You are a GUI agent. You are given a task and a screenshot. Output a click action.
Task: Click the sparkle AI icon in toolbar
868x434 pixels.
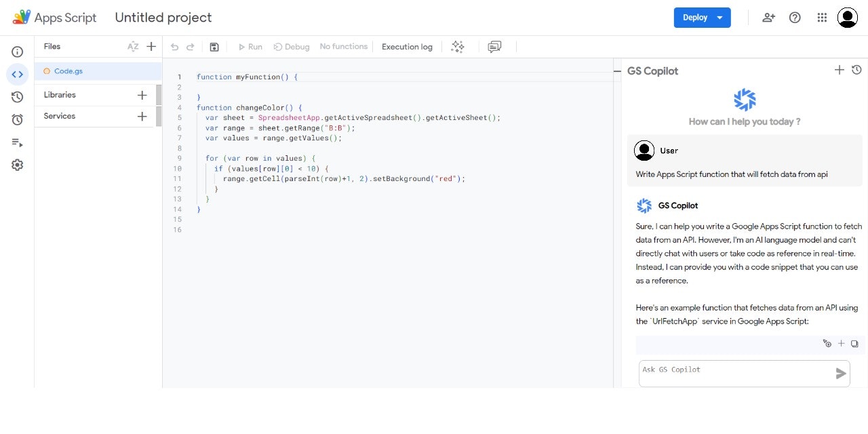458,47
